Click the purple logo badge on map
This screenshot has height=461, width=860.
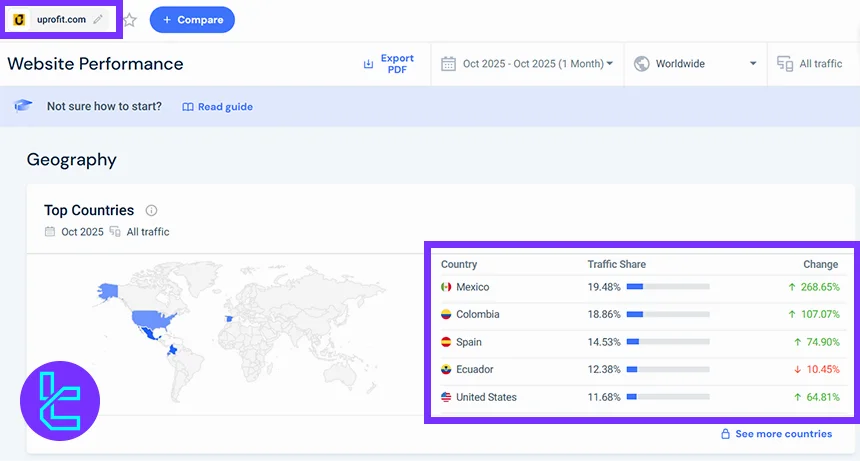pyautogui.click(x=60, y=401)
